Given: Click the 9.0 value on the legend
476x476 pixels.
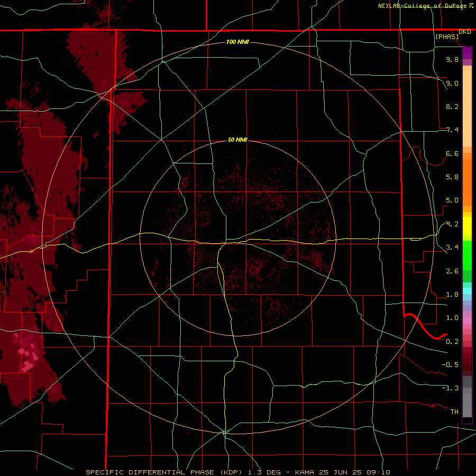Looking at the screenshot, I should click(452, 83).
